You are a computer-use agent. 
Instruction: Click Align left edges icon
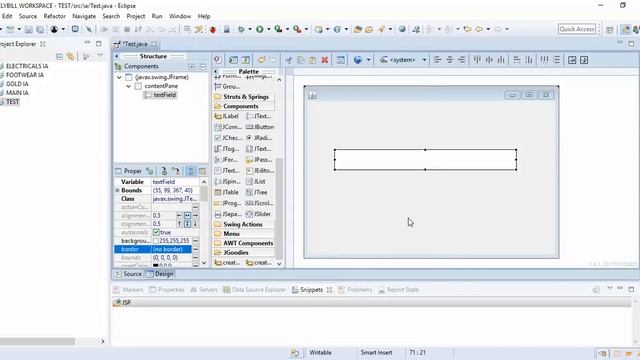point(438,60)
